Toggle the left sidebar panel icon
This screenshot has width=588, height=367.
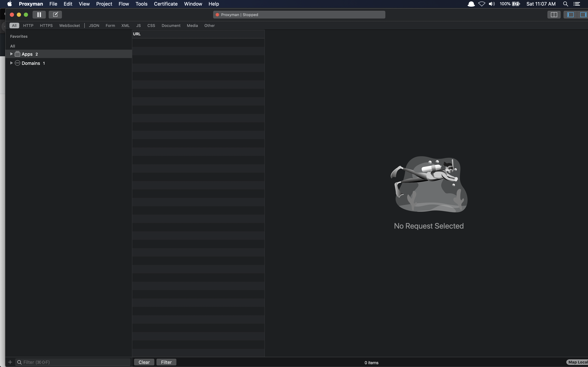coord(570,15)
